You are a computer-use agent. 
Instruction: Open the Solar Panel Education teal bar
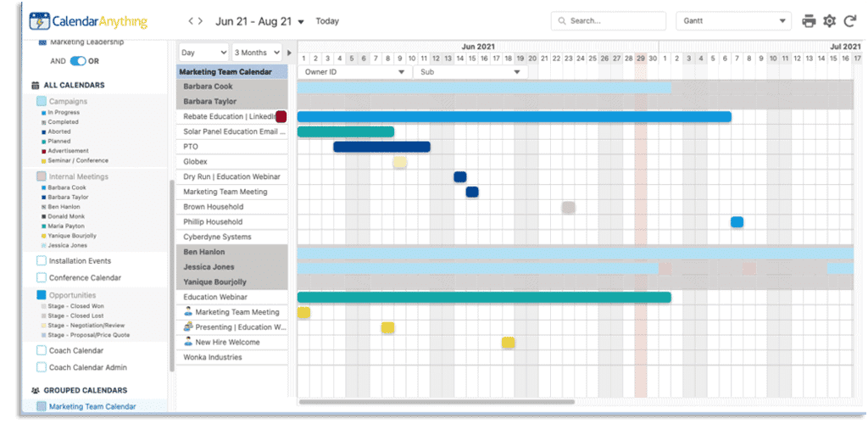346,131
